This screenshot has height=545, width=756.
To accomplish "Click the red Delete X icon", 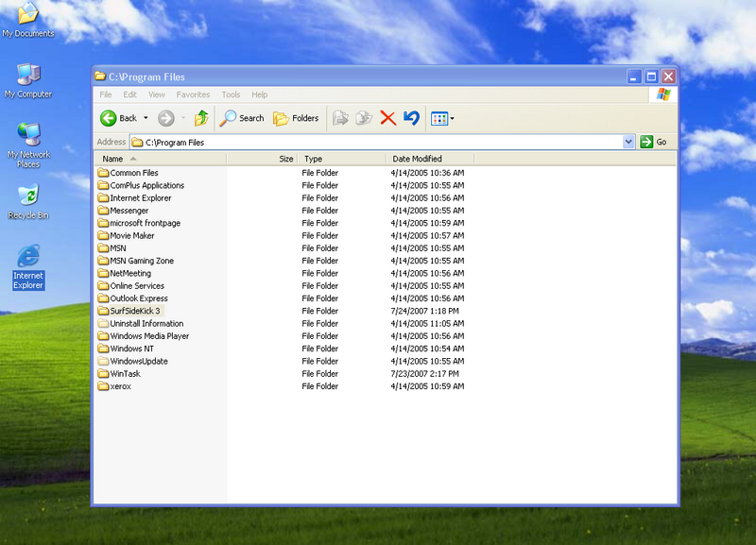I will tap(388, 118).
